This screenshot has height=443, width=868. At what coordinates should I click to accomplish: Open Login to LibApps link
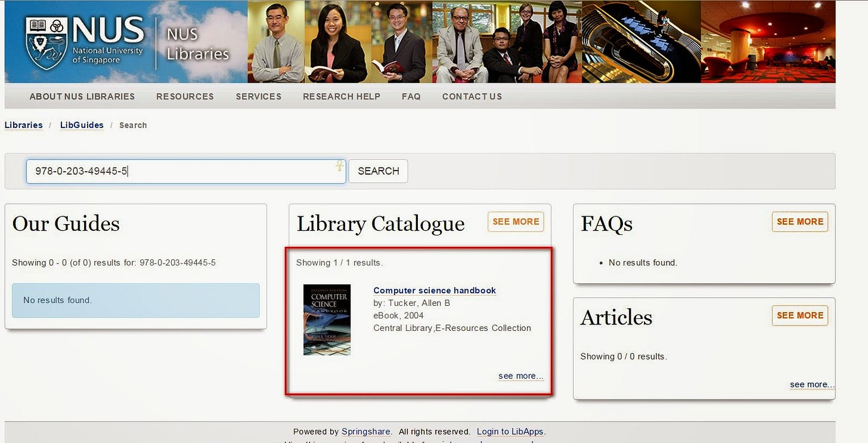coord(510,432)
